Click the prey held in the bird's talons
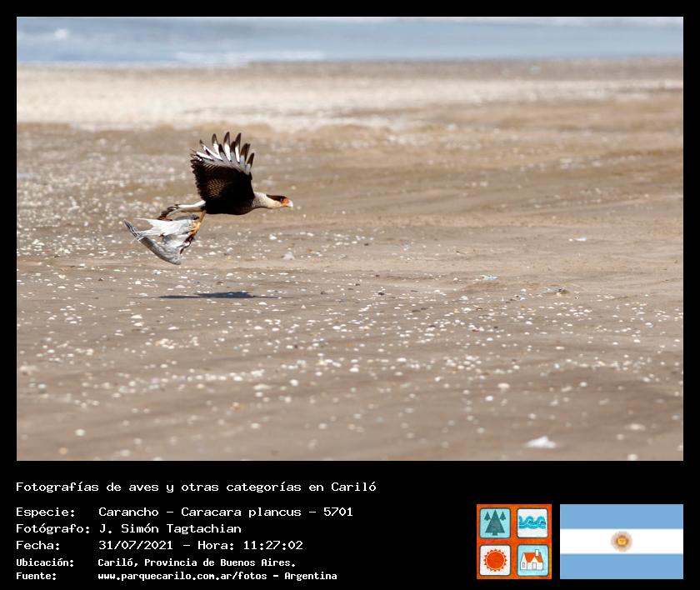 point(162,237)
